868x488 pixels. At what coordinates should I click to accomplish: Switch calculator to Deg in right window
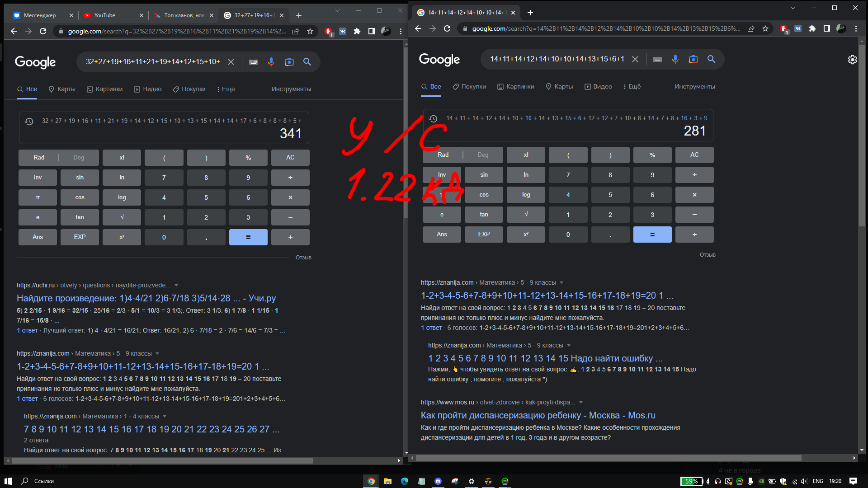pos(483,155)
